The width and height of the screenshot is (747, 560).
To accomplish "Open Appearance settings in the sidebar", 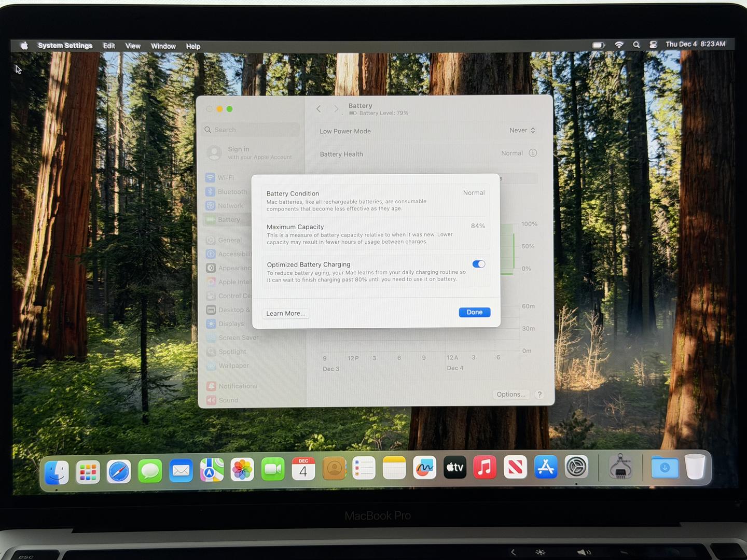I will pos(228,268).
